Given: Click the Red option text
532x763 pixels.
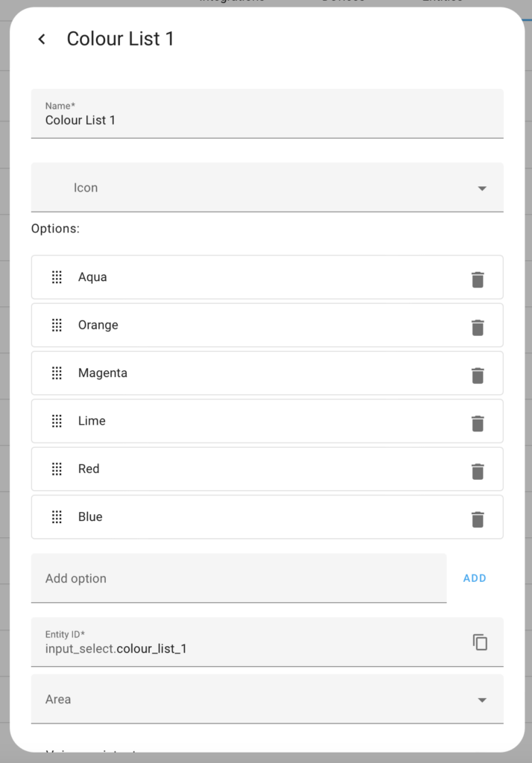Looking at the screenshot, I should [x=89, y=469].
